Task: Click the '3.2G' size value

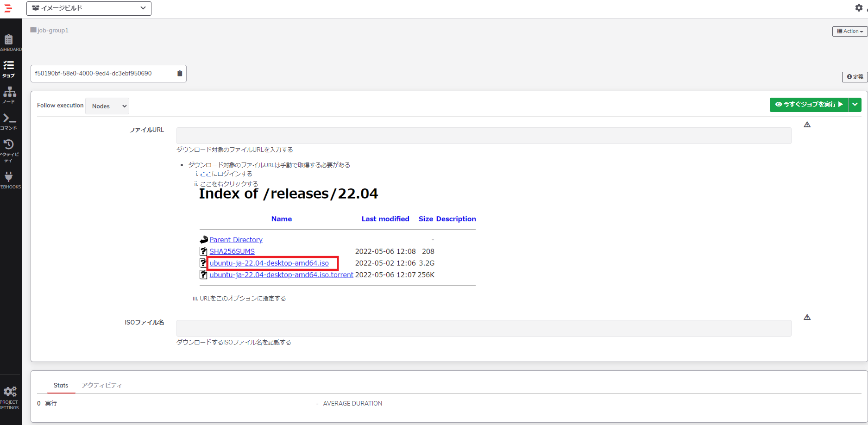Action: (427, 263)
